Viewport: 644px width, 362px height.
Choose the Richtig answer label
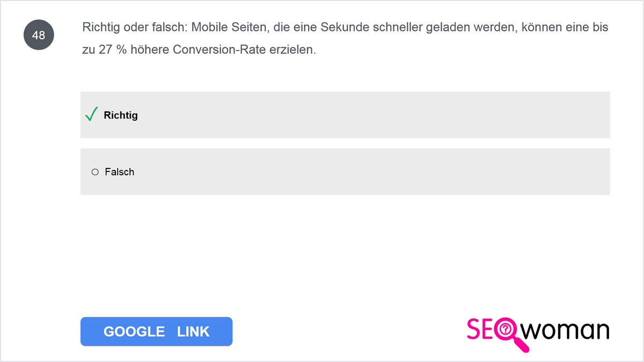[121, 115]
